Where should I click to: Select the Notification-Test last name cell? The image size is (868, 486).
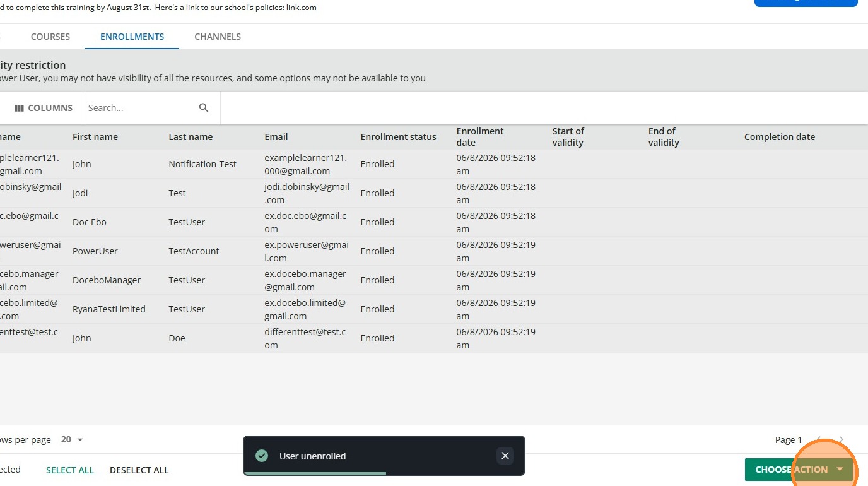click(x=202, y=164)
